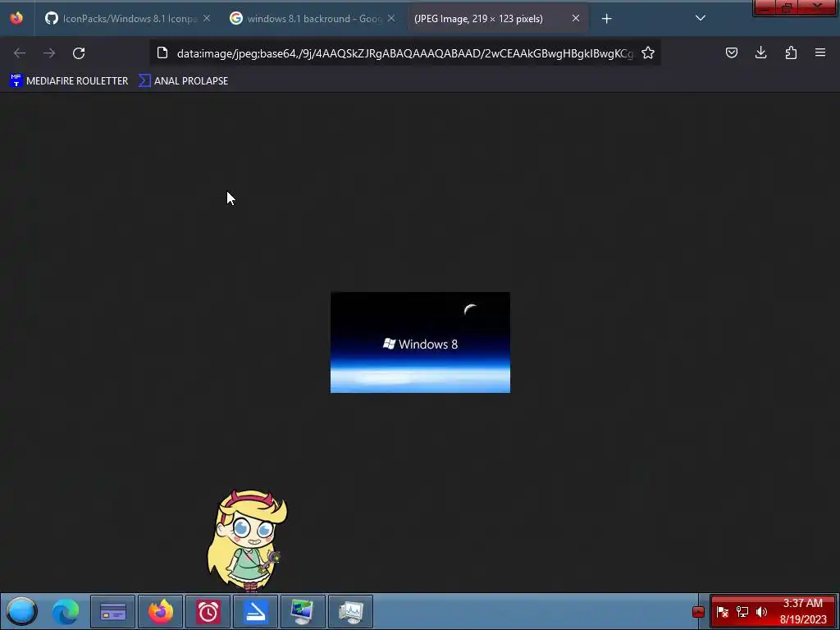The image size is (840, 630).
Task: Launch Microsoft Edge from the taskbar
Action: 66,611
